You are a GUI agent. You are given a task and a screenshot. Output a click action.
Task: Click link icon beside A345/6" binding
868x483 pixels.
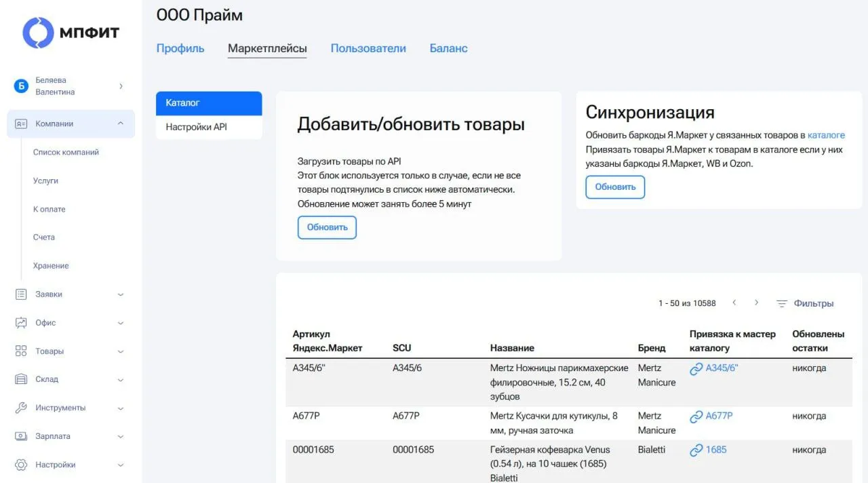click(x=696, y=369)
